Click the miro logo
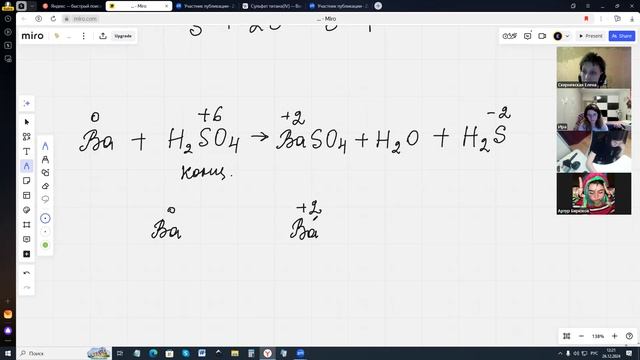Screen dimensions: 640x360 32,36
